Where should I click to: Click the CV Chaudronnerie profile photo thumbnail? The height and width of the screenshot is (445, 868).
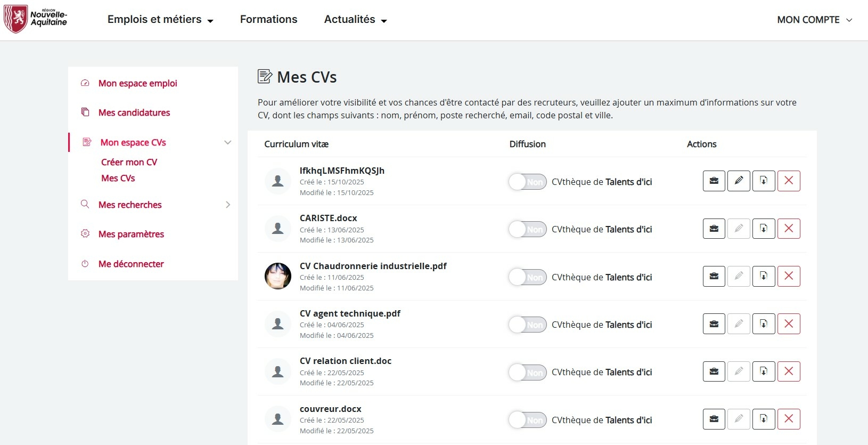tap(278, 276)
